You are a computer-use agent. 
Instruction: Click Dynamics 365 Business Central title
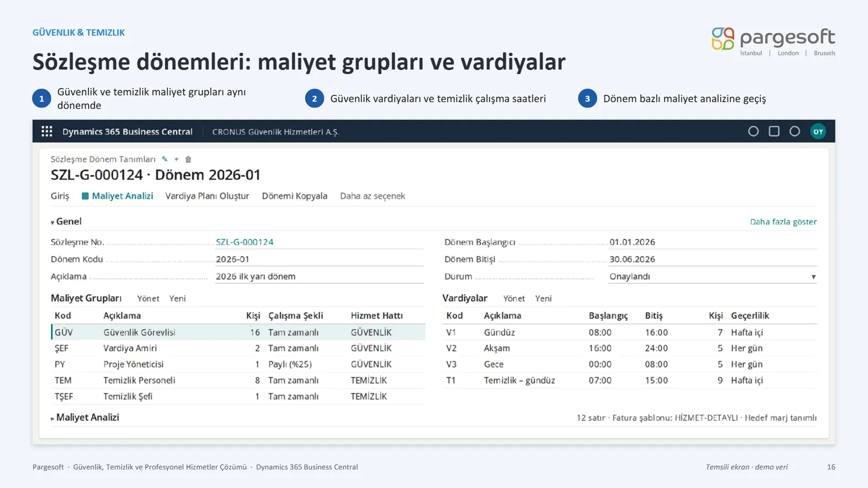pos(127,132)
